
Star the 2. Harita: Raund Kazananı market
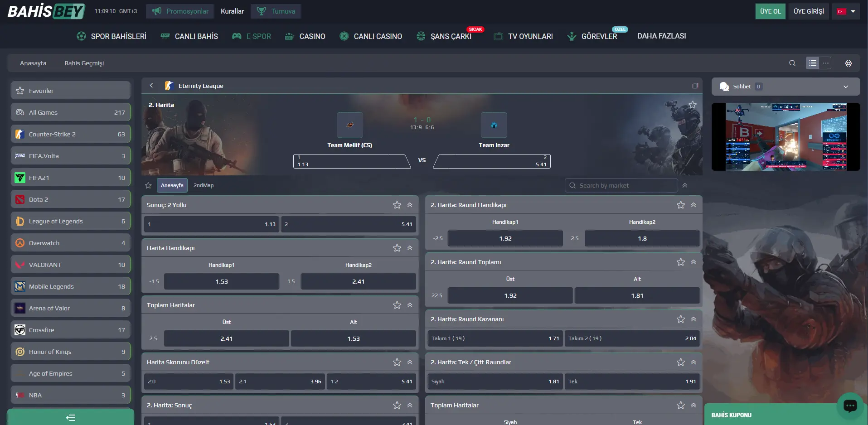(681, 319)
